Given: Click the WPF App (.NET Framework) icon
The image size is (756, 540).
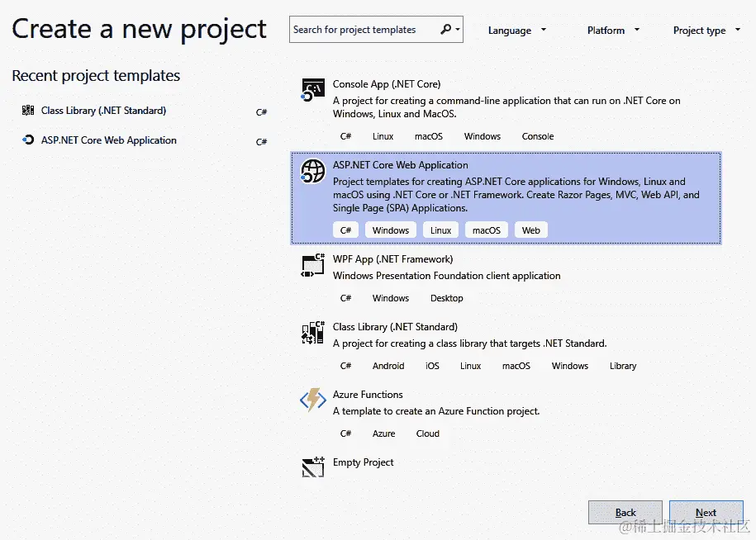Looking at the screenshot, I should (312, 265).
